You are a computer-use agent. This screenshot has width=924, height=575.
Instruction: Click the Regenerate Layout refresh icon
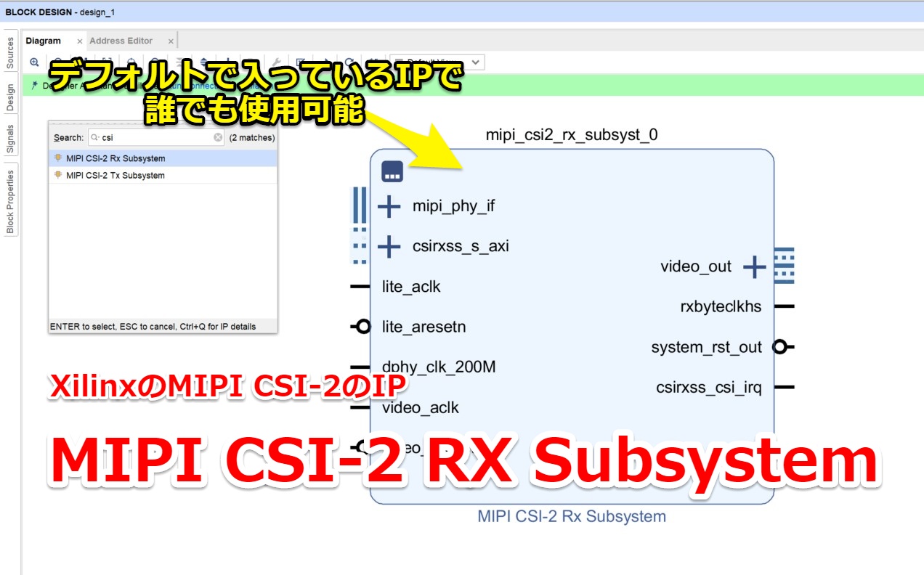(349, 62)
